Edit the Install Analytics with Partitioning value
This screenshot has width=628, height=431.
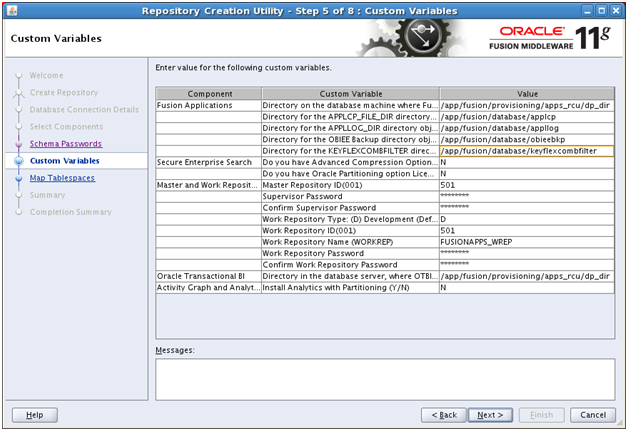click(x=527, y=288)
